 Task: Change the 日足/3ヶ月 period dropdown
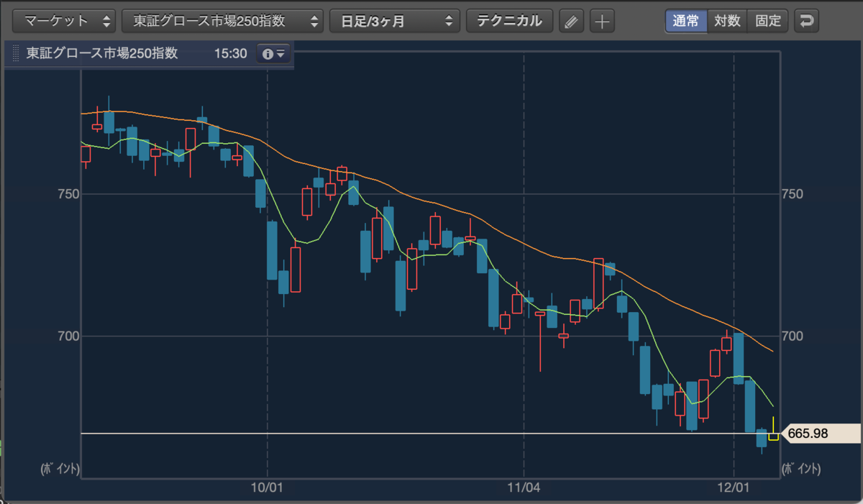coord(394,21)
